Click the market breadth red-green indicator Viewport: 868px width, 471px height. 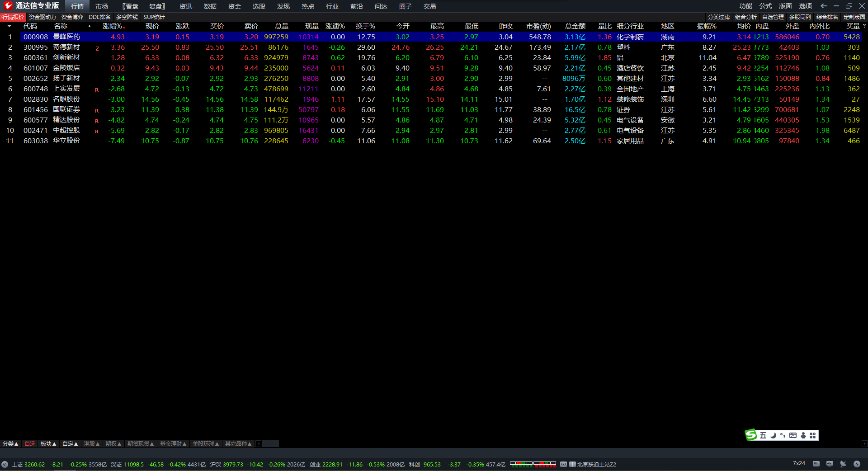click(533, 464)
